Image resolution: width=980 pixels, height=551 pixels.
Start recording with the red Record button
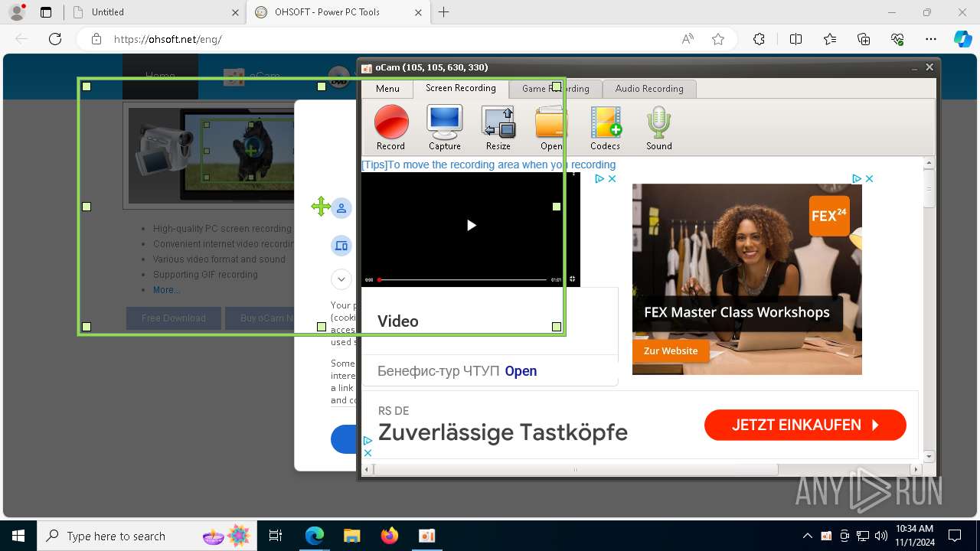tap(390, 127)
